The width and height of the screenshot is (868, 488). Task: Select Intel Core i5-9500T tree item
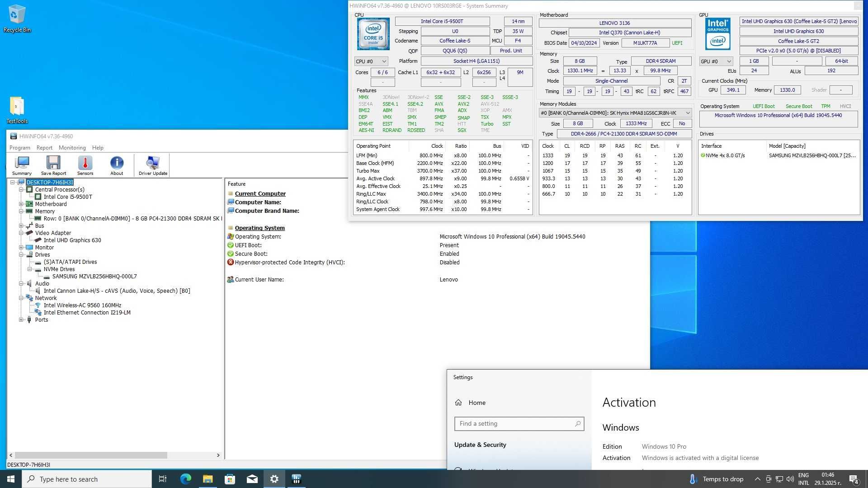click(x=68, y=197)
